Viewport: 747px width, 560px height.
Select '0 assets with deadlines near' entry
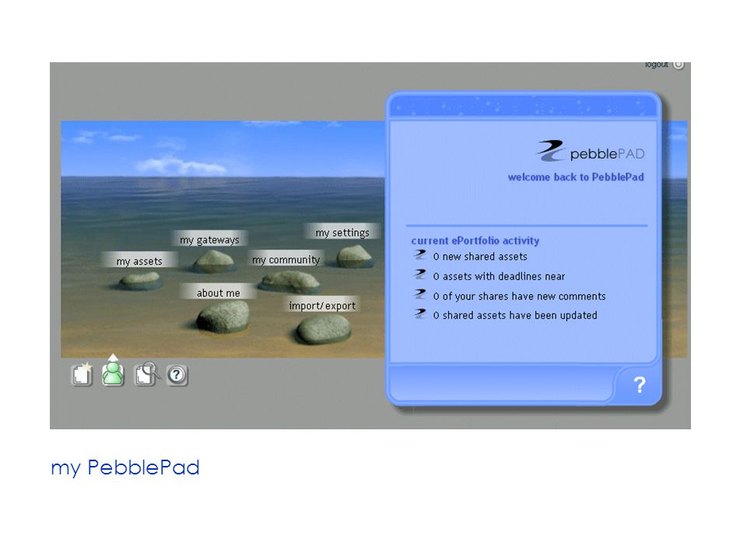pos(499,276)
